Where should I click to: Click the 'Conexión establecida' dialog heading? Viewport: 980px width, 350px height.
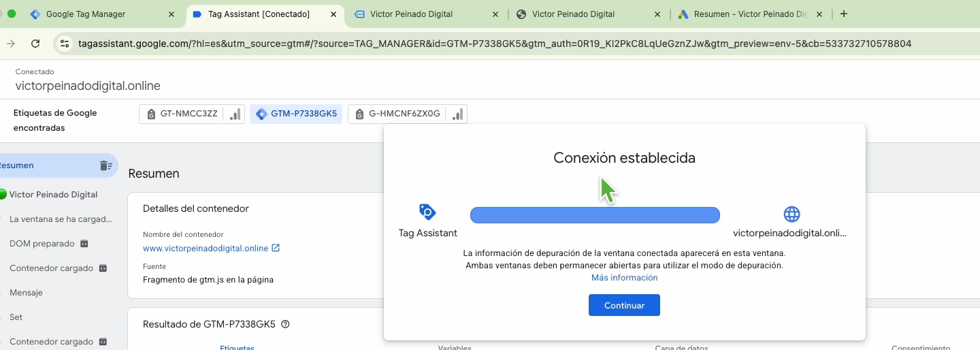[625, 158]
